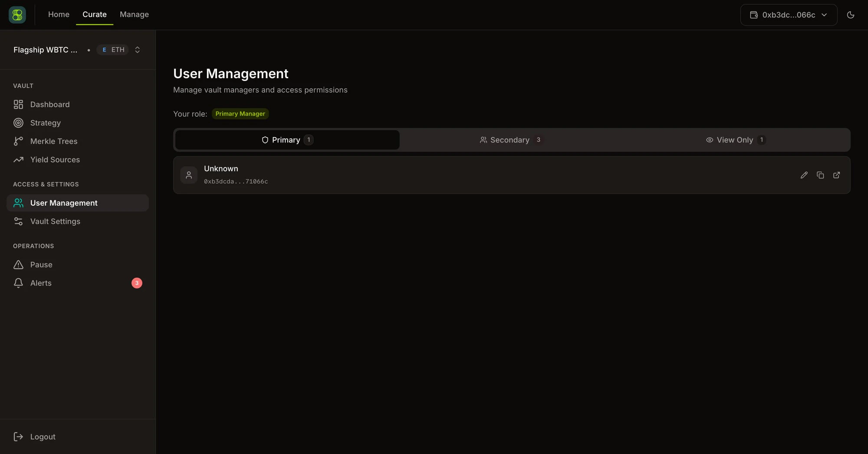Image resolution: width=868 pixels, height=454 pixels.
Task: Copy the Unknown user's address
Action: coord(820,175)
